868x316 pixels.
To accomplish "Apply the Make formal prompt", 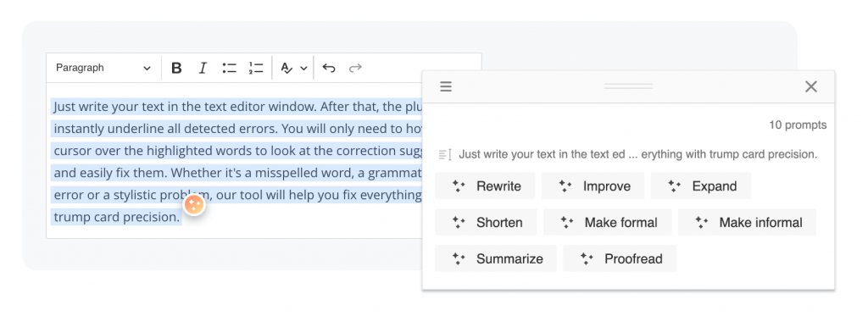I will (x=607, y=223).
